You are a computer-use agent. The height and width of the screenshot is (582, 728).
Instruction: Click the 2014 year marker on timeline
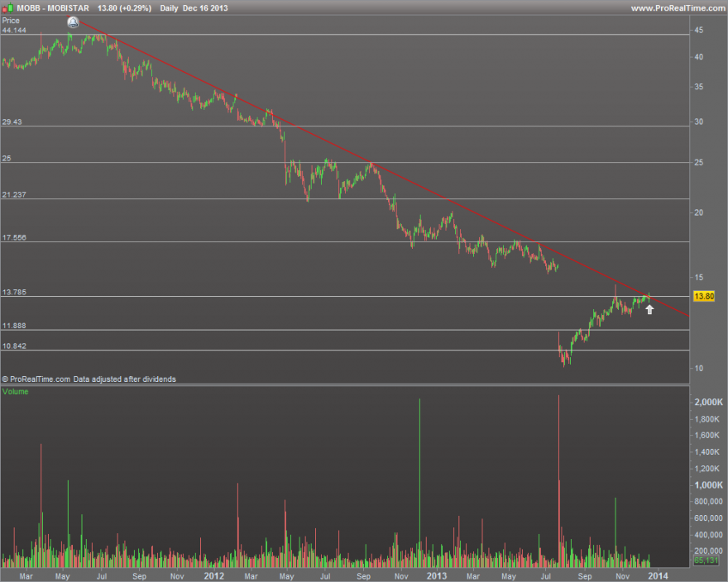point(658,576)
